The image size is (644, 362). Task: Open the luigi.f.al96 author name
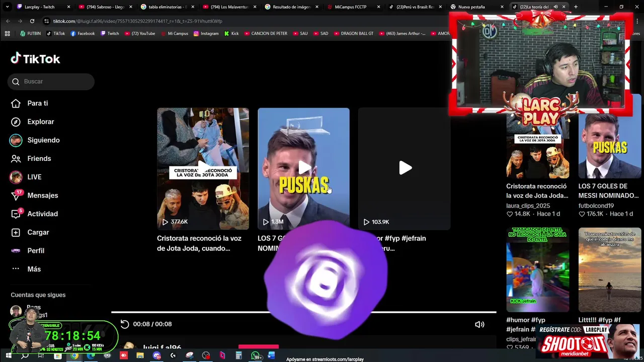click(x=162, y=347)
